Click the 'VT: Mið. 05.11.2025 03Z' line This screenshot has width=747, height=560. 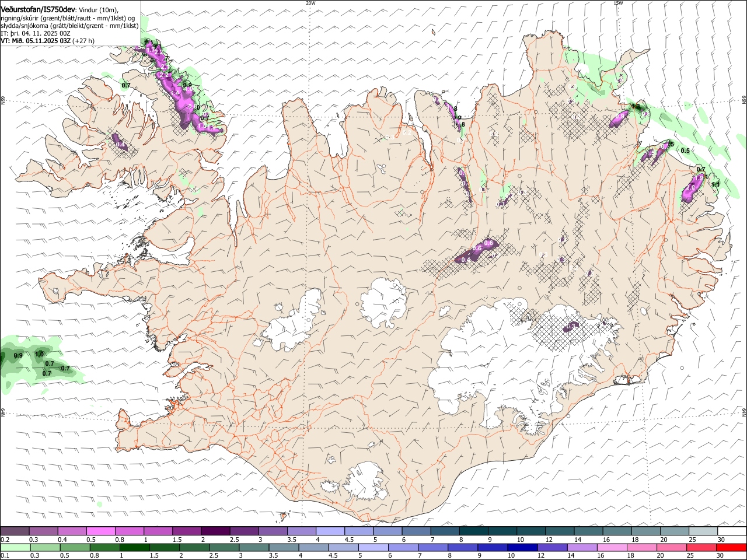tap(36, 41)
